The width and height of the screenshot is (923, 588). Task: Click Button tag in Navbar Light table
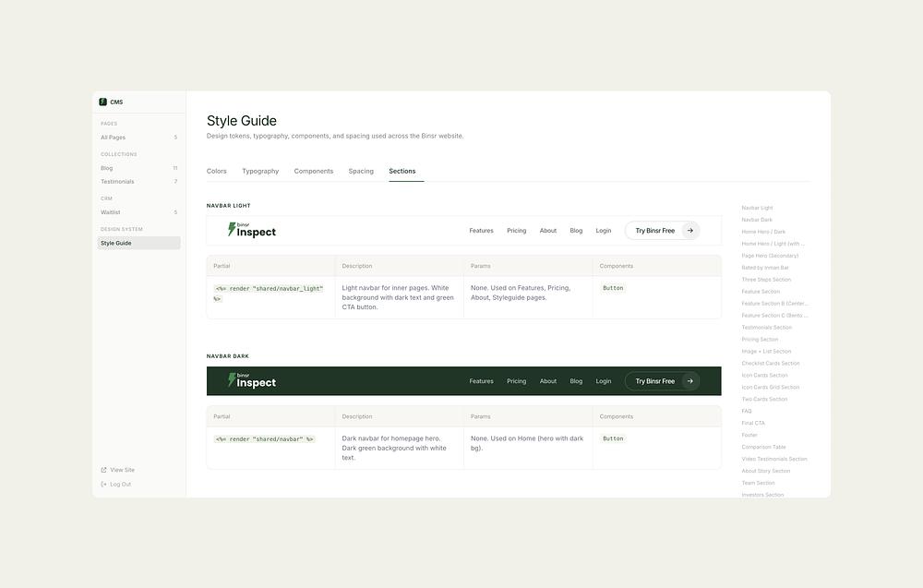pyautogui.click(x=613, y=288)
